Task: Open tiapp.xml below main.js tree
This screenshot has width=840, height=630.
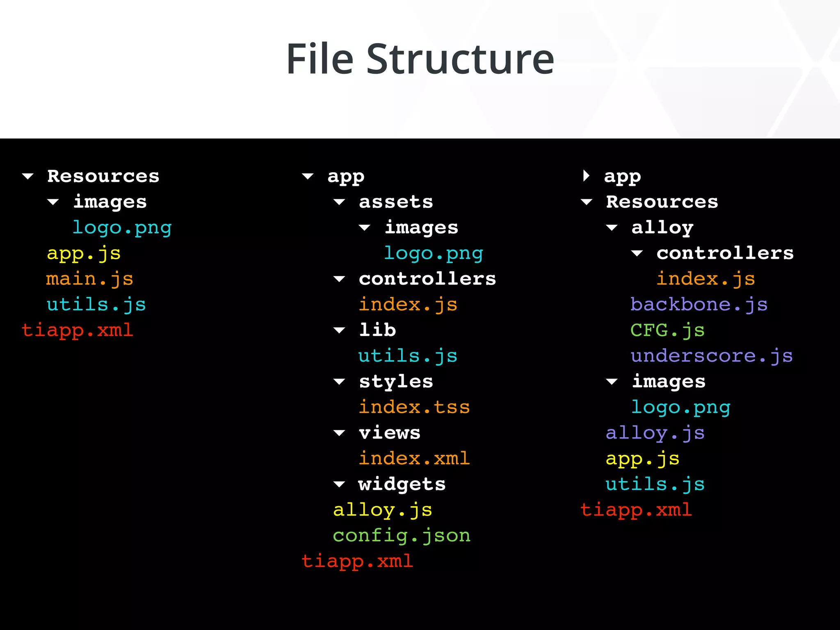Action: tap(77, 330)
